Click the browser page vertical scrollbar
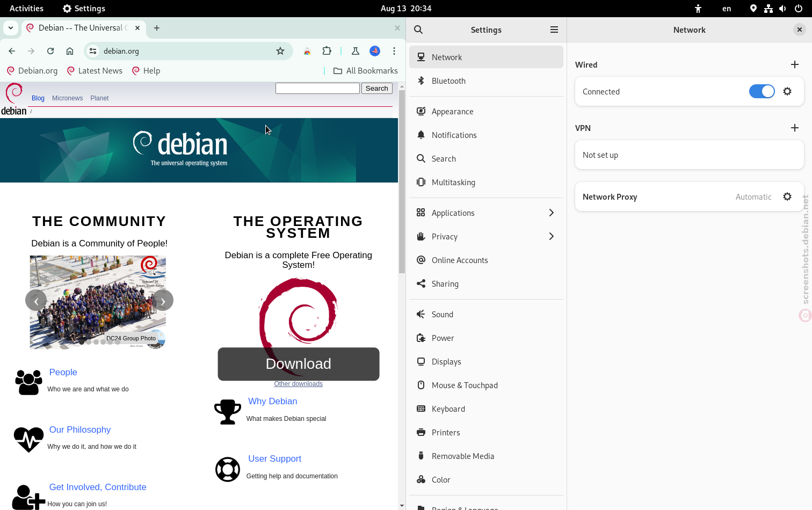The image size is (812, 510). [x=402, y=183]
